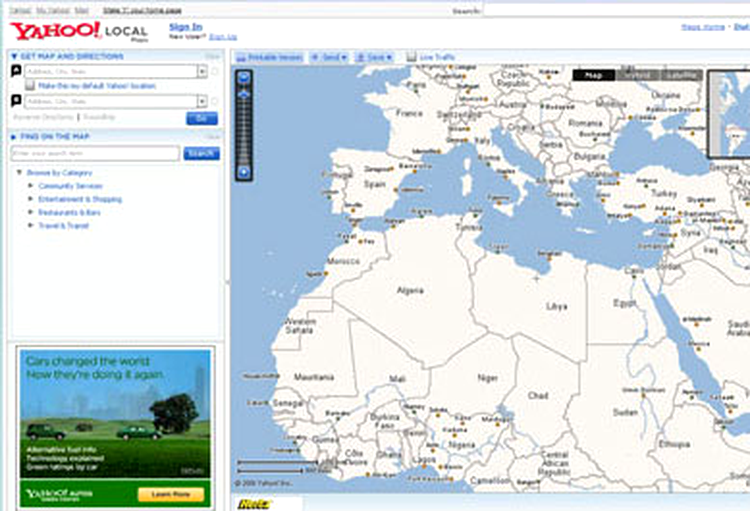Open Yahoo! link in top bar
Image resolution: width=750 pixels, height=511 pixels.
point(20,10)
